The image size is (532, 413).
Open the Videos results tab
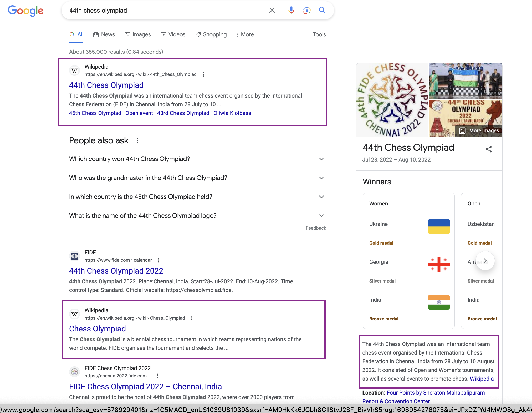point(173,34)
